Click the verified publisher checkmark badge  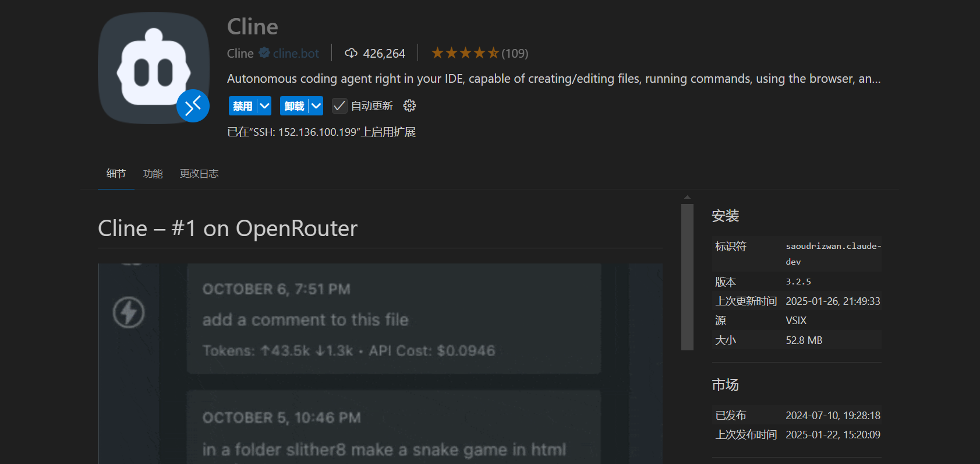tap(264, 53)
